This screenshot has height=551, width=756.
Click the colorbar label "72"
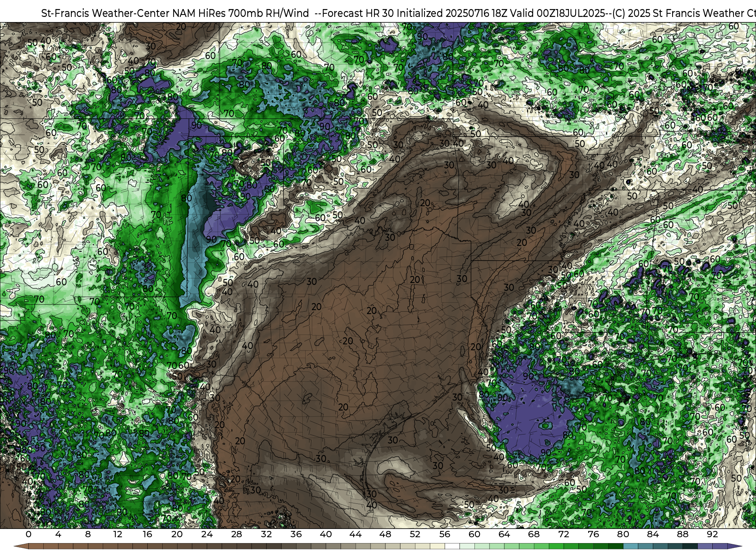pyautogui.click(x=564, y=534)
